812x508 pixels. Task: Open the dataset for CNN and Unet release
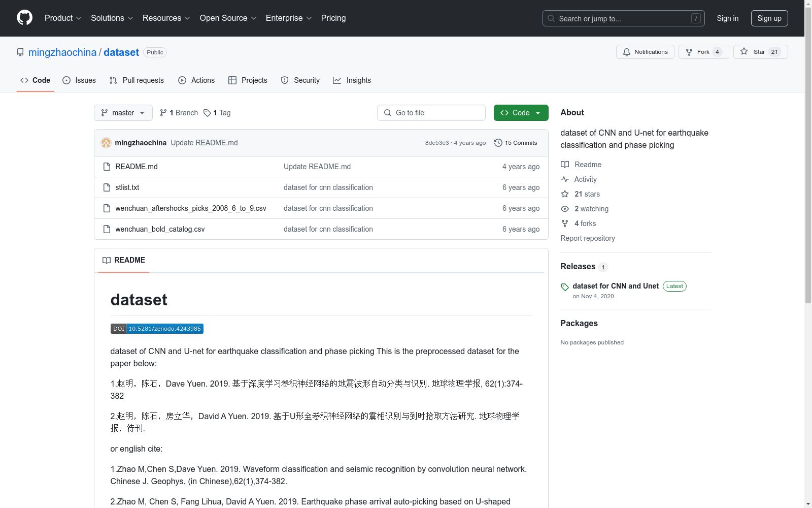pyautogui.click(x=616, y=286)
